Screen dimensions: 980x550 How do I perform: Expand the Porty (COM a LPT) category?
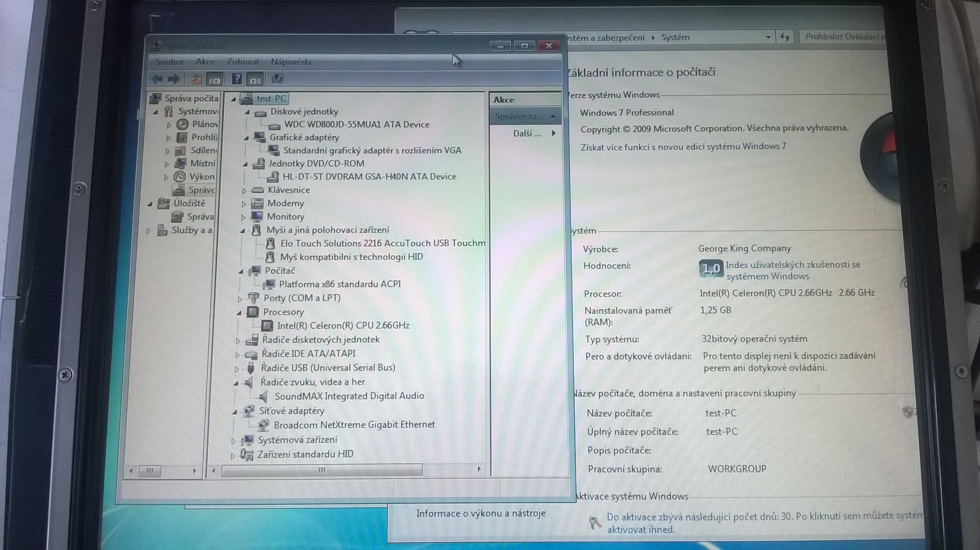click(x=240, y=299)
